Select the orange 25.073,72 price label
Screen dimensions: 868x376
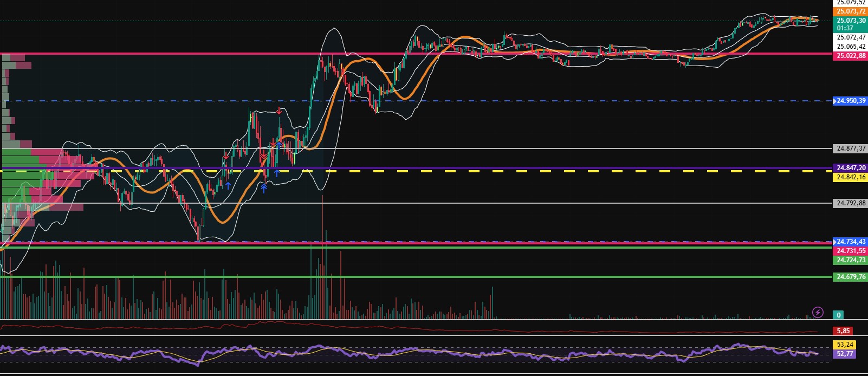[850, 11]
